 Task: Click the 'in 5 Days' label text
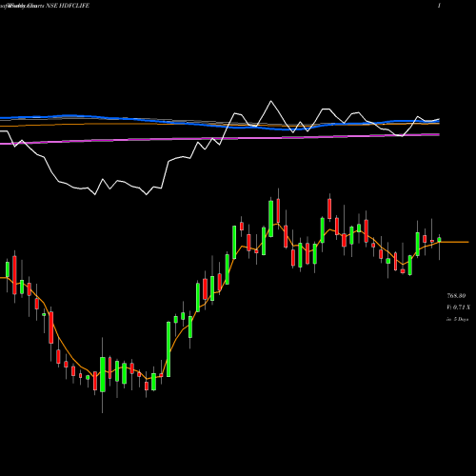pyautogui.click(x=458, y=319)
